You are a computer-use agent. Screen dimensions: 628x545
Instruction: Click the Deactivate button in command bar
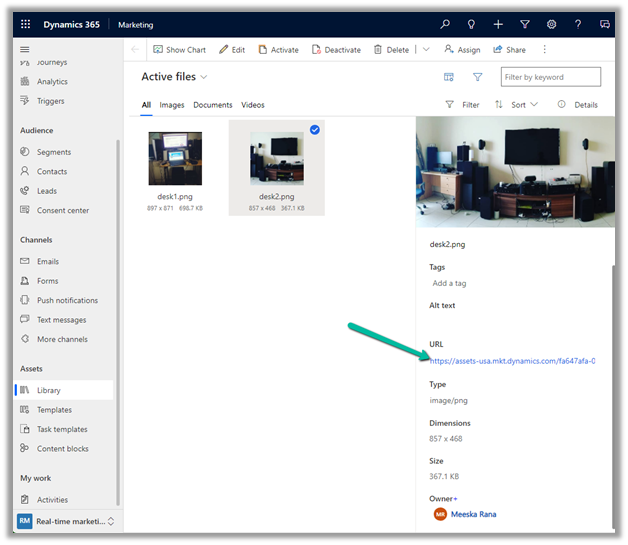336,50
